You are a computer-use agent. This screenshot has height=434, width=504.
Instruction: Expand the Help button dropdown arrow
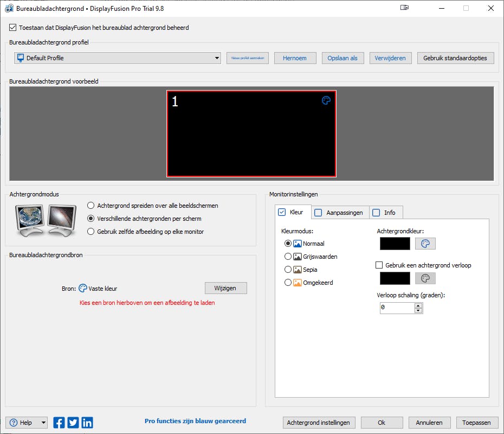(43, 423)
